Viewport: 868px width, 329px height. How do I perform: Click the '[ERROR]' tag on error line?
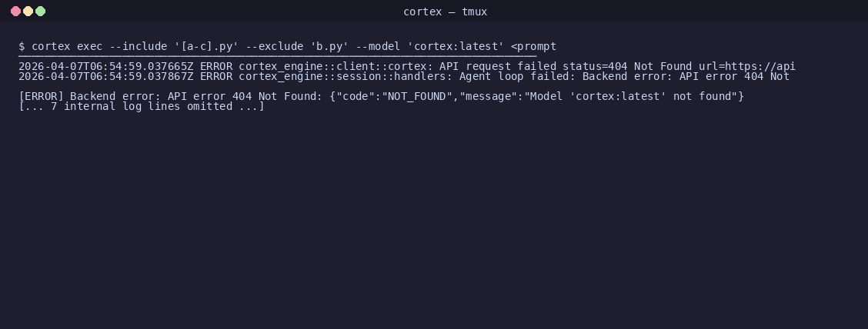pyautogui.click(x=41, y=96)
